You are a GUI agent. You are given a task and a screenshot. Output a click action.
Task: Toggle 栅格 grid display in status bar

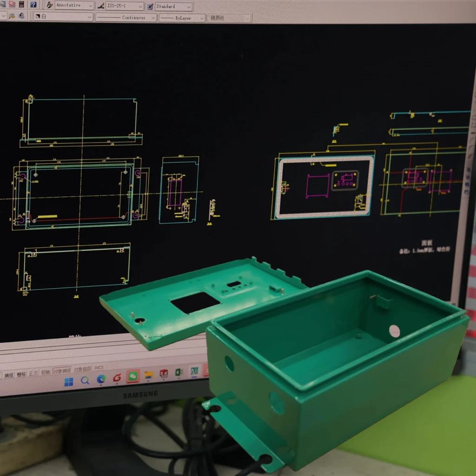click(x=21, y=374)
